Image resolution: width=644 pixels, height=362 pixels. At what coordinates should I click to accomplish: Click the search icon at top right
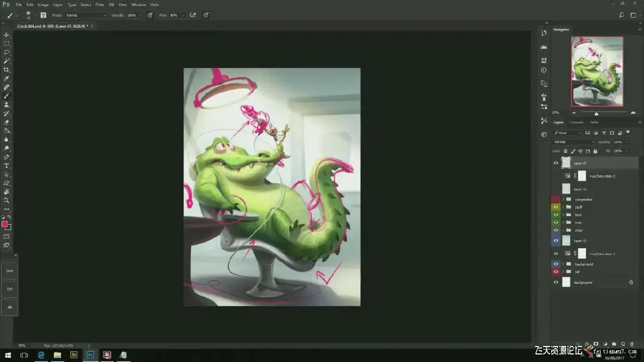tap(621, 15)
